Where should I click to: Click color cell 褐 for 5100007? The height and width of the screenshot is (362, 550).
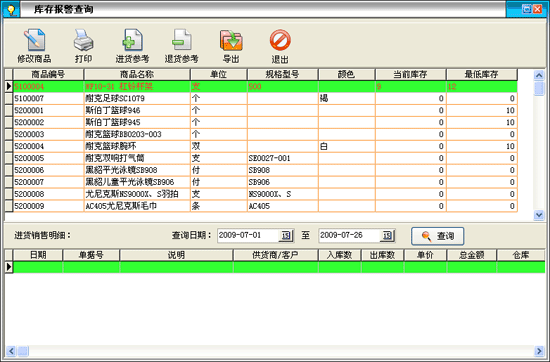click(347, 99)
